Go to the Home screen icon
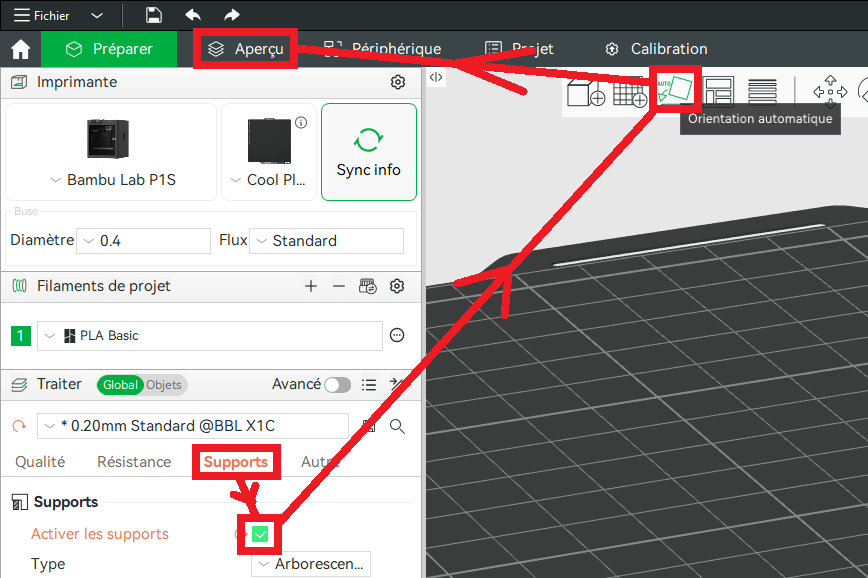This screenshot has width=868, height=578. tap(20, 49)
